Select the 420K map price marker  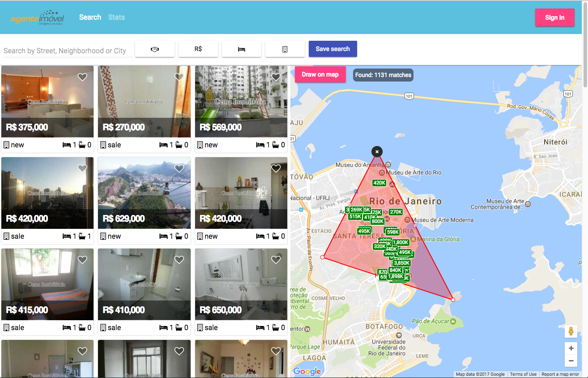click(x=379, y=183)
